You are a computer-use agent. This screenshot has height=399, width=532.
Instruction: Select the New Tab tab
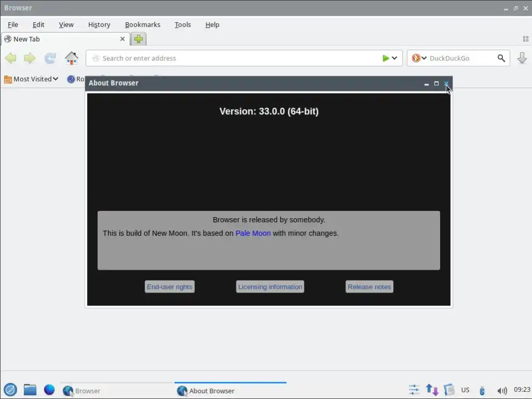(65, 39)
